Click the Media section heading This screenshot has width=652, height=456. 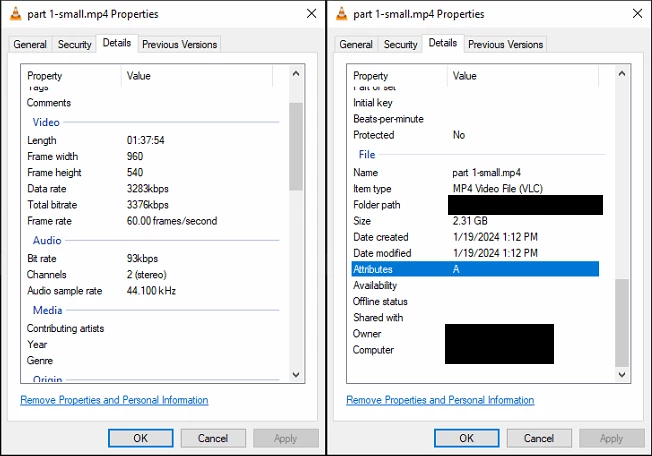pos(47,310)
